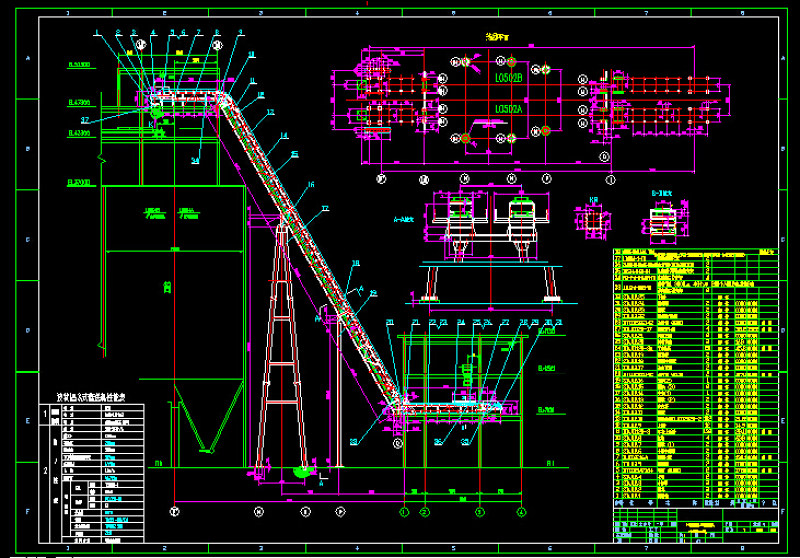Click zone letter F on left border

[x=28, y=511]
